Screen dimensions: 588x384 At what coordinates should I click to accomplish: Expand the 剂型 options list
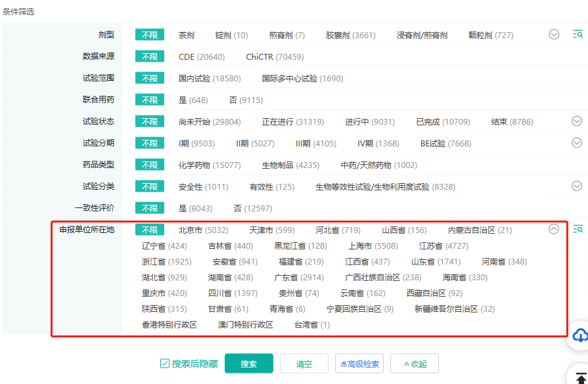point(554,34)
